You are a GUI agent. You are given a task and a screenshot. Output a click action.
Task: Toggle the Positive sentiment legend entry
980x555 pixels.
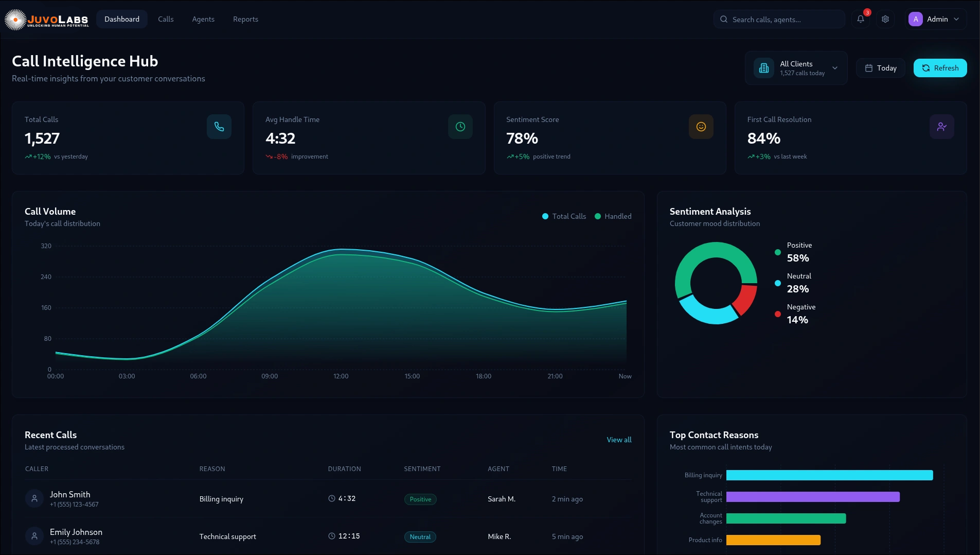(x=794, y=252)
